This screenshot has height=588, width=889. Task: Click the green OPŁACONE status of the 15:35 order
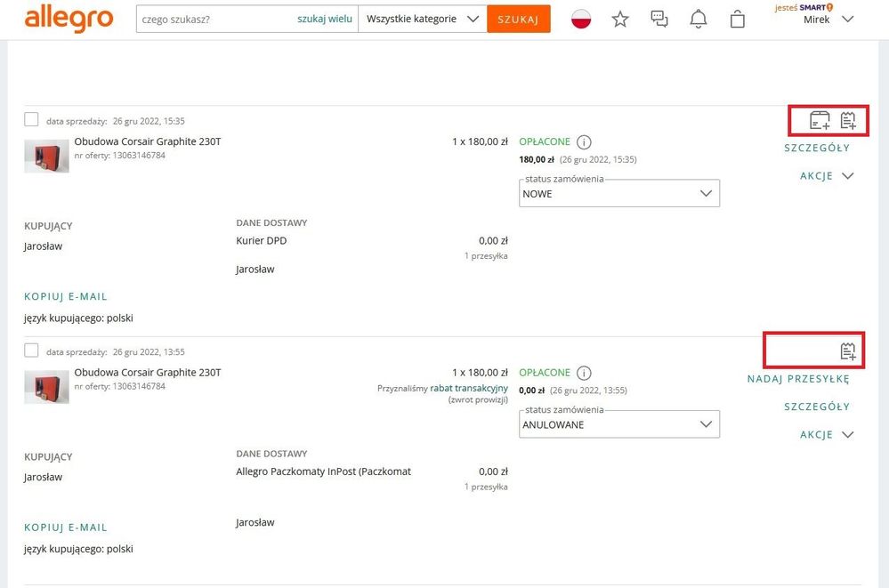[545, 141]
